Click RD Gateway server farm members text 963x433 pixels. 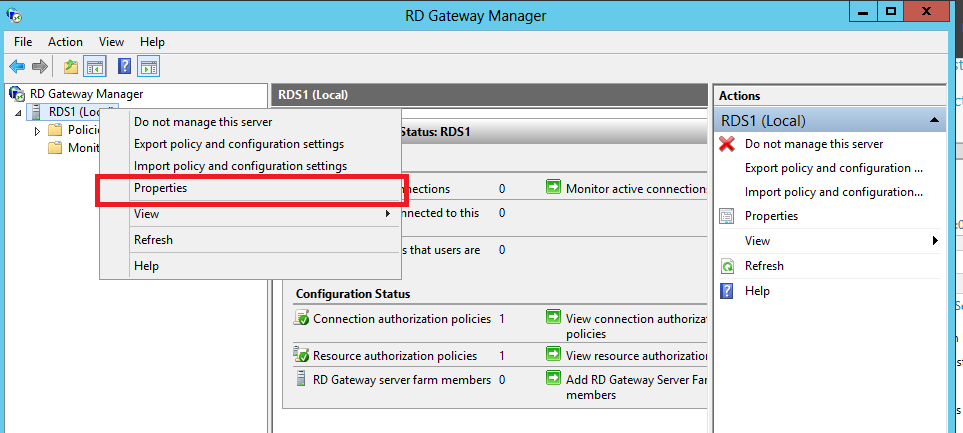[402, 380]
